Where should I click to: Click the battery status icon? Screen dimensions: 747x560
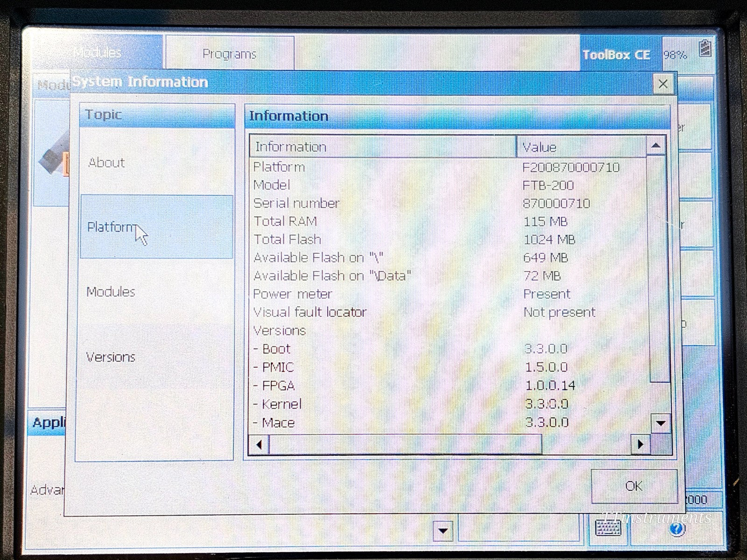tap(705, 49)
